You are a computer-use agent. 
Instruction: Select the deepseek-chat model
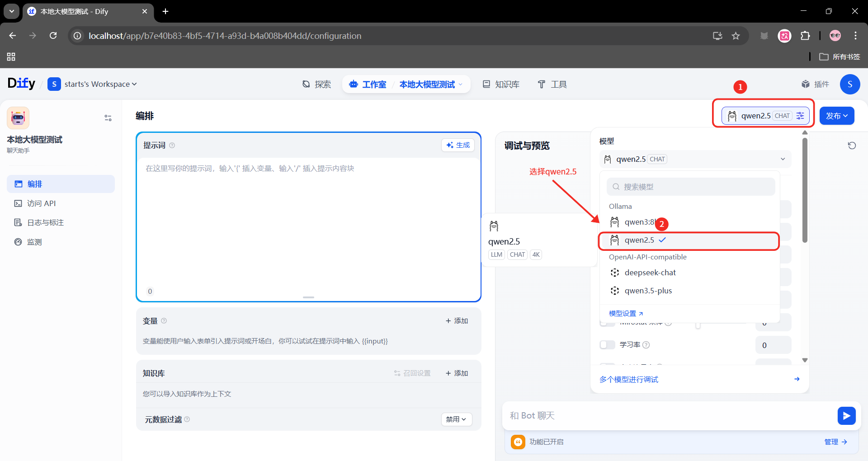(x=689, y=273)
